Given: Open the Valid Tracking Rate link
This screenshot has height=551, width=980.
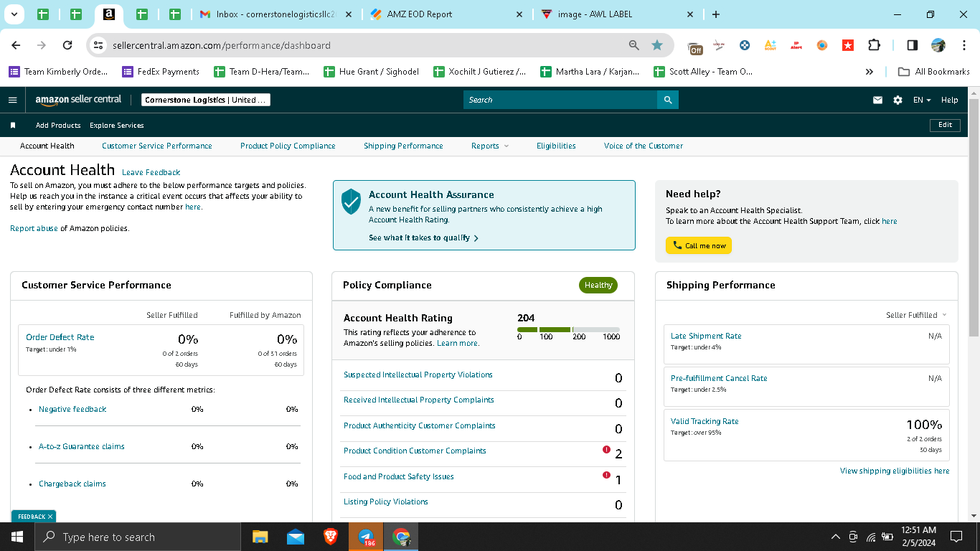Looking at the screenshot, I should (705, 421).
